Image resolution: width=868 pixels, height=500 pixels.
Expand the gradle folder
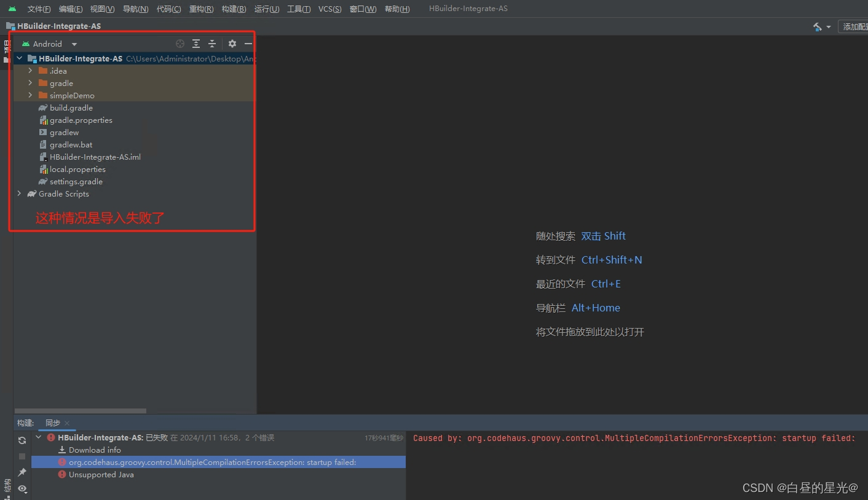tap(30, 83)
